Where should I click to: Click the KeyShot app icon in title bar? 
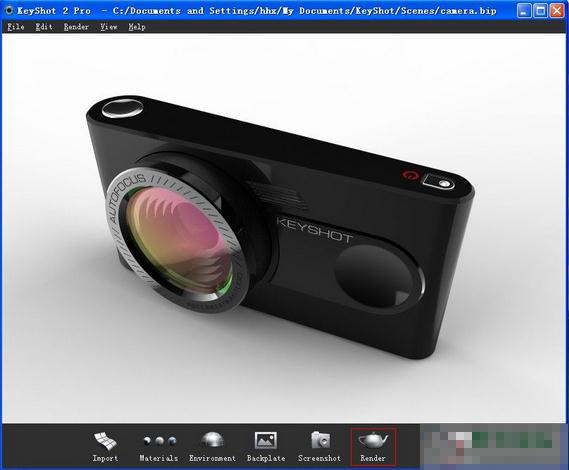click(x=9, y=11)
